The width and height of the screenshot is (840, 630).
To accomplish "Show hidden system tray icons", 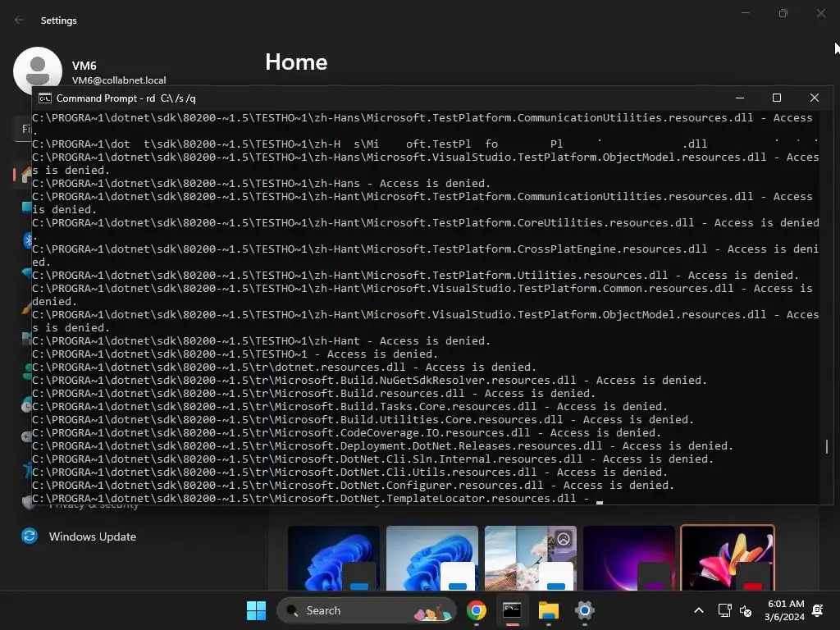I will 699,610.
